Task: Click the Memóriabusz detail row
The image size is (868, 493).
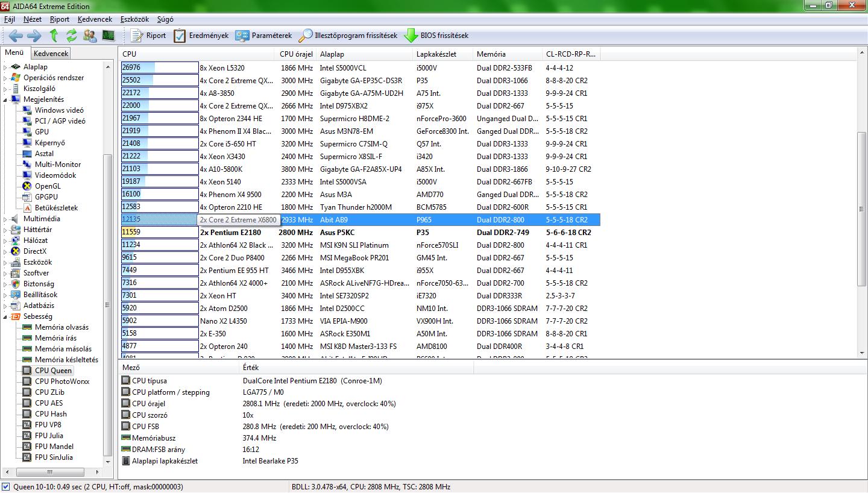Action: [x=199, y=438]
